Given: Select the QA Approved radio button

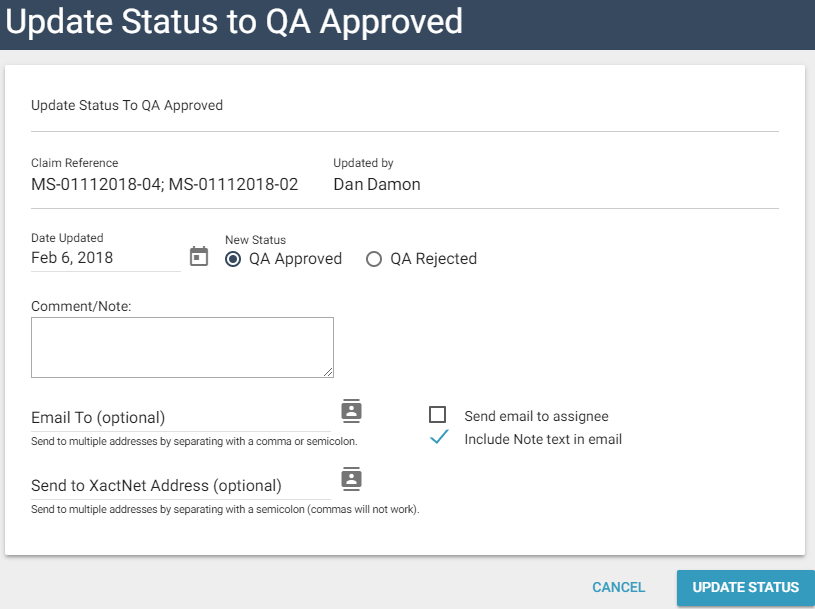Looking at the screenshot, I should 233,259.
